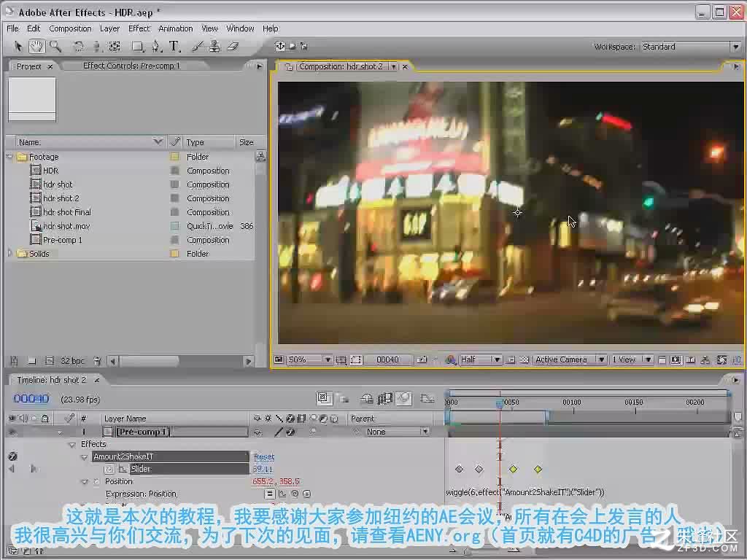Collapse the Footage folder
This screenshot has height=560, width=747.
(x=10, y=157)
